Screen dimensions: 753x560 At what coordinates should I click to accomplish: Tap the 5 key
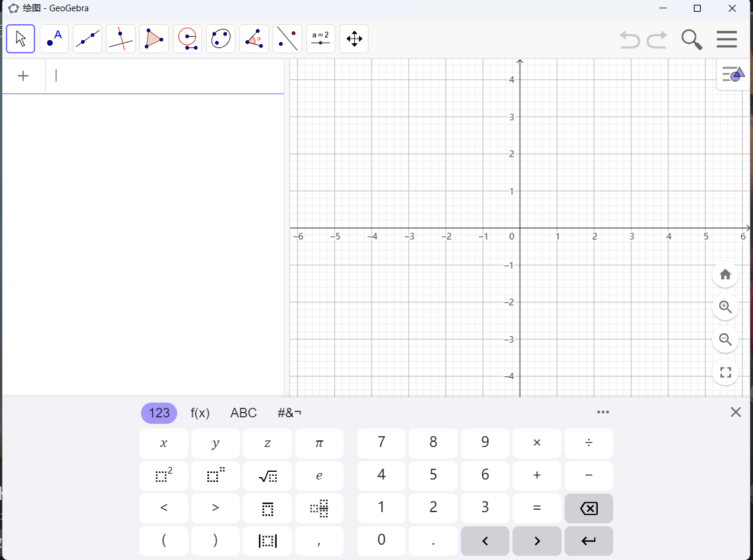click(433, 476)
